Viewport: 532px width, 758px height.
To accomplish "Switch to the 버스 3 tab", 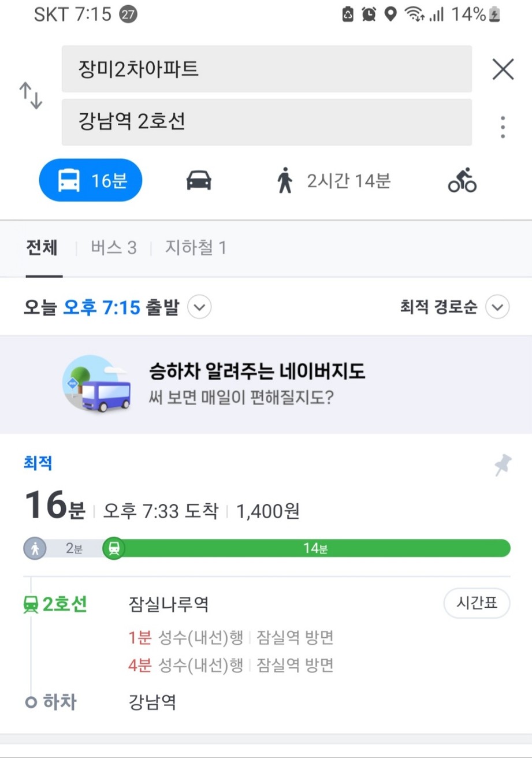I will pos(114,248).
